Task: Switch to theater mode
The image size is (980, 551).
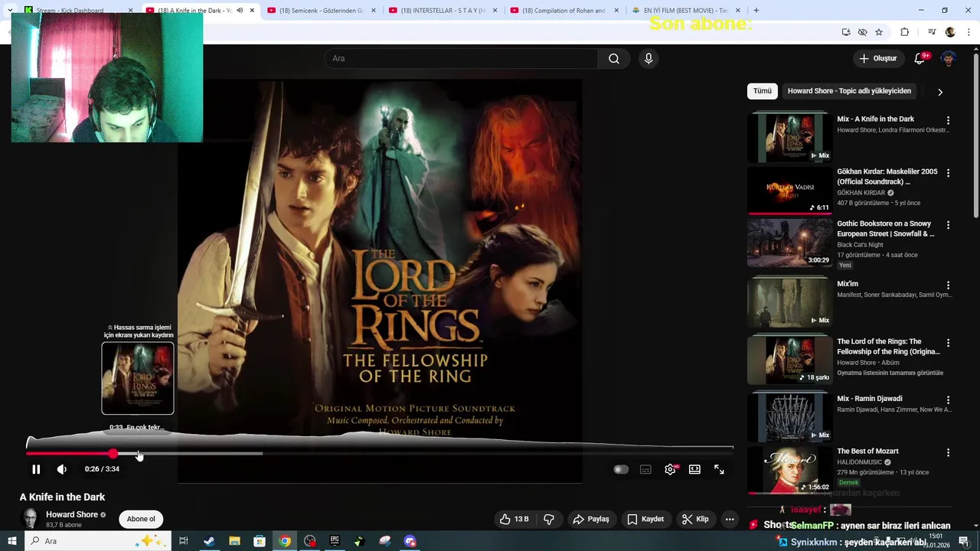Action: pos(694,469)
